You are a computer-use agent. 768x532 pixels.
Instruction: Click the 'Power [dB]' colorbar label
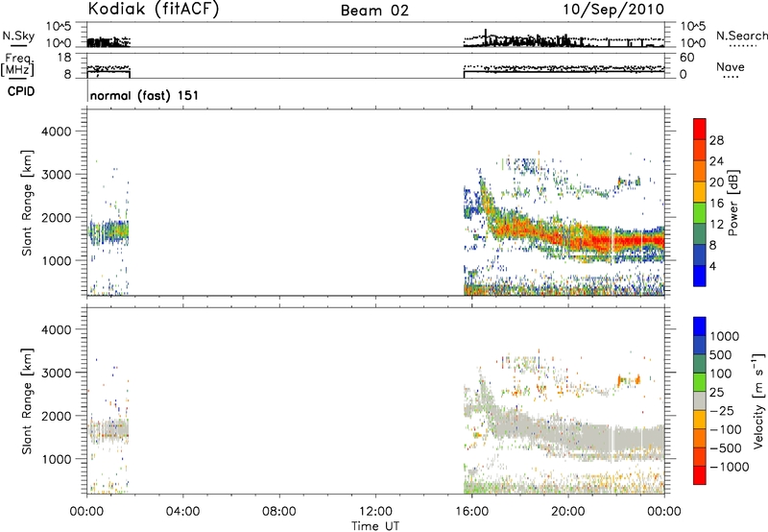pyautogui.click(x=733, y=203)
